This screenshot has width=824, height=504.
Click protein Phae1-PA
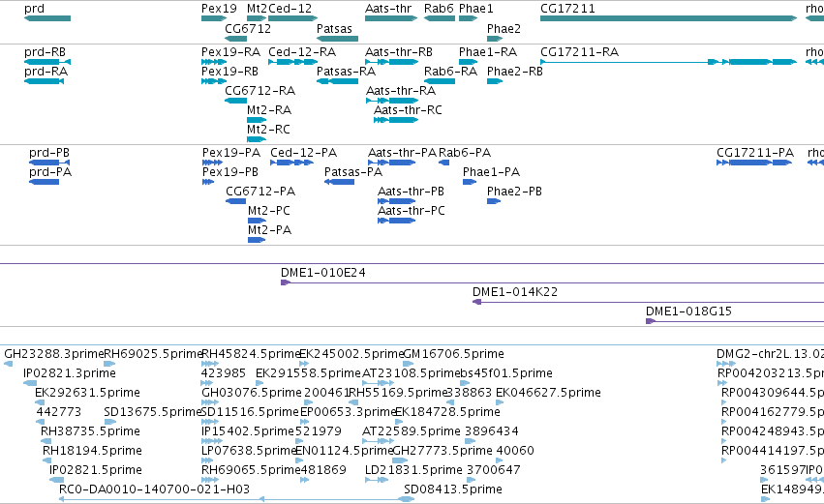point(491,172)
